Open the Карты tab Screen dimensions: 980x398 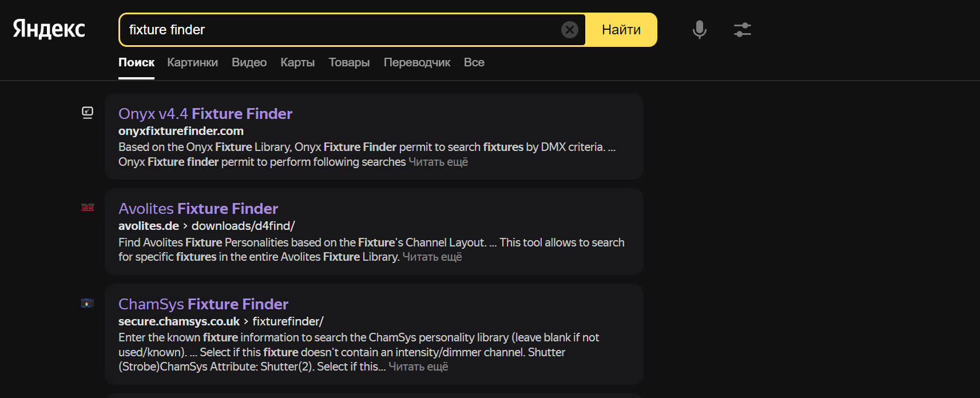click(x=297, y=62)
